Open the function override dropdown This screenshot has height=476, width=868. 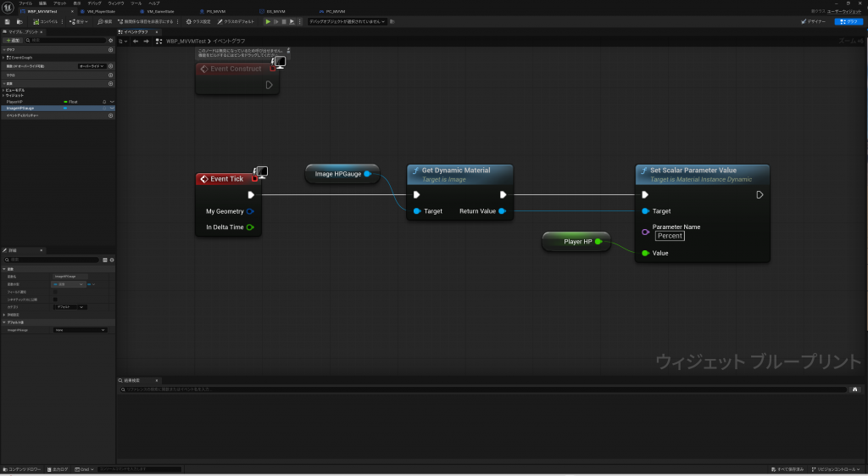91,66
